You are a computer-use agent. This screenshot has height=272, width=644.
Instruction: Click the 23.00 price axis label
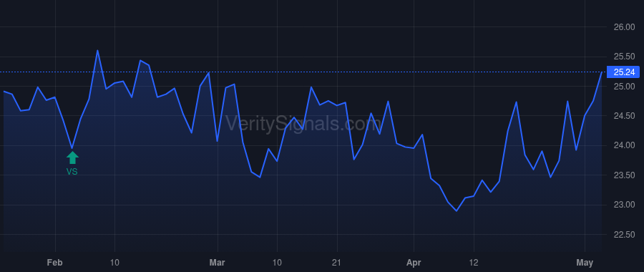624,205
